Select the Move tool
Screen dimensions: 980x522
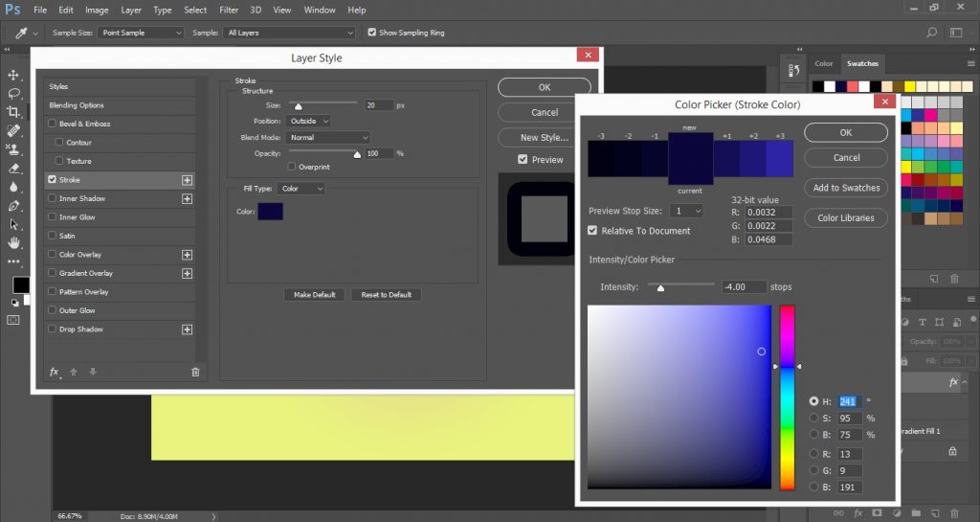[13, 75]
